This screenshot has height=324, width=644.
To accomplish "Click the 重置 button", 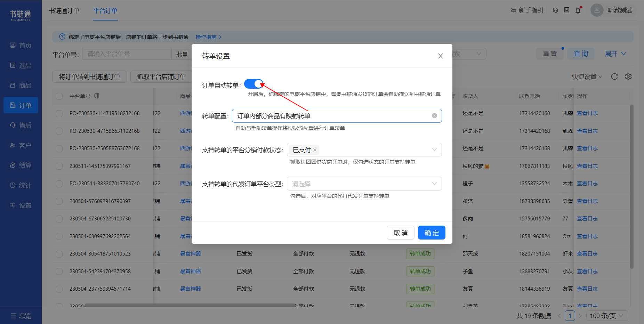I will point(550,54).
